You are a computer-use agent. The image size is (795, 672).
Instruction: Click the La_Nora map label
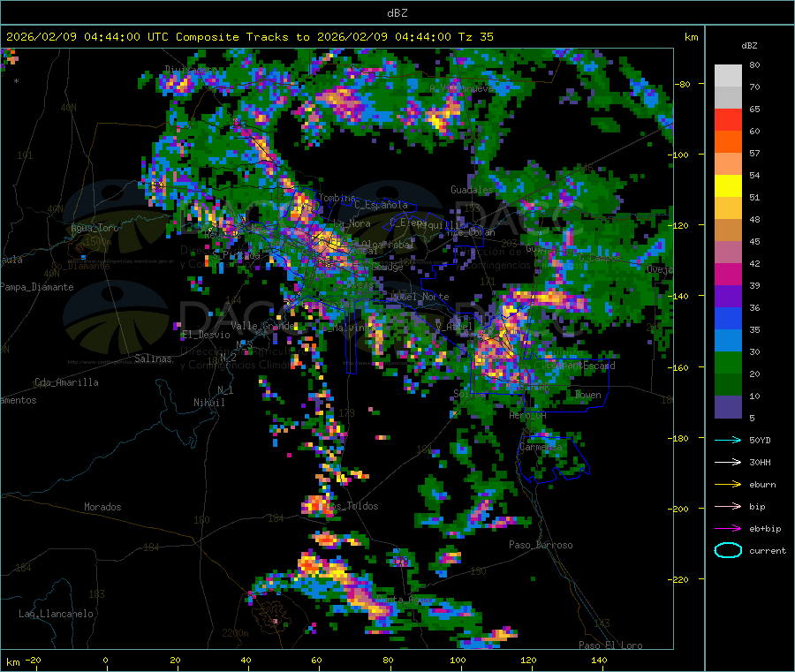[352, 223]
